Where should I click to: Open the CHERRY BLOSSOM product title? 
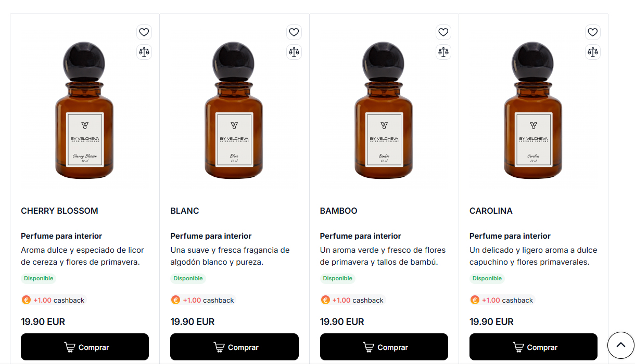click(x=59, y=211)
